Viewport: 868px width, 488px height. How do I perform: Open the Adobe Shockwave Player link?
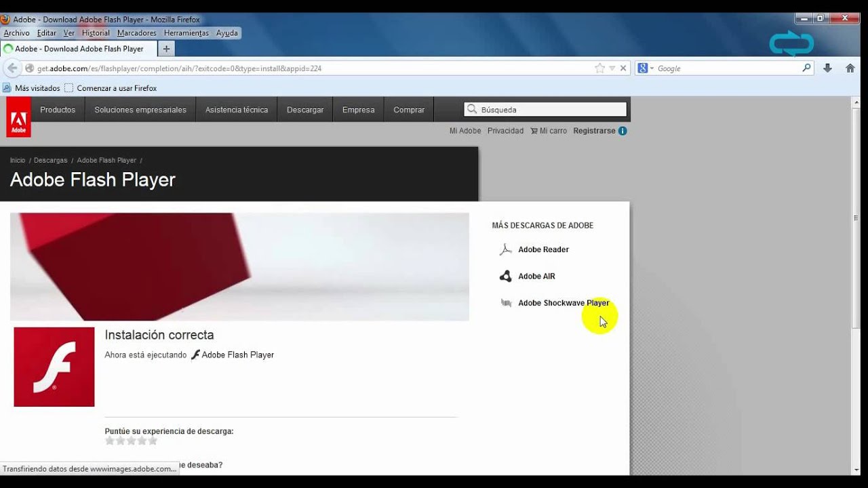tap(564, 303)
